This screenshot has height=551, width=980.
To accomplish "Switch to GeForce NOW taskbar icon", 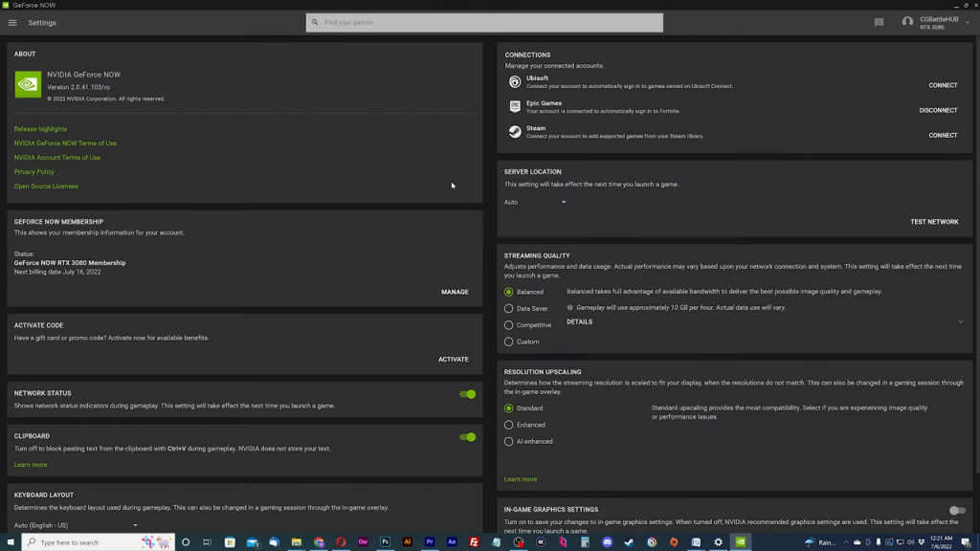I will [x=741, y=542].
